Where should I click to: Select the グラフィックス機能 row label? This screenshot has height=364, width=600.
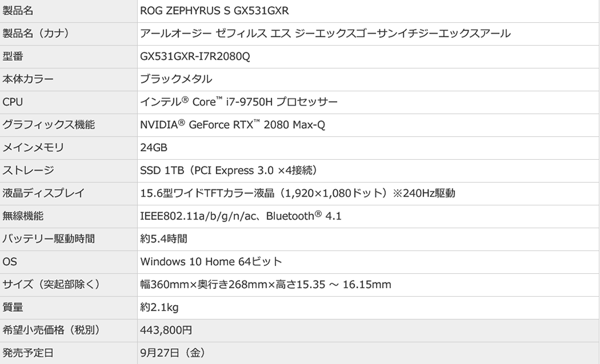click(49, 125)
